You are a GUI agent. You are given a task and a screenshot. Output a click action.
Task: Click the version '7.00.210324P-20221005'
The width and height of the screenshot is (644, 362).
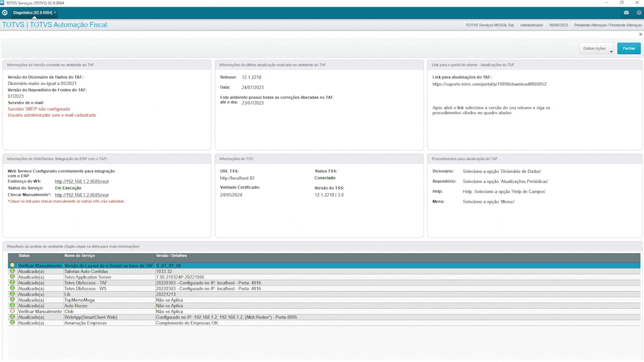pos(180,277)
